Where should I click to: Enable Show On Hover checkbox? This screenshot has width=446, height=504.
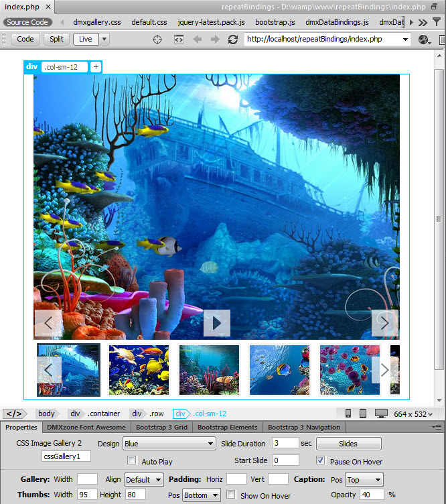tap(230, 495)
